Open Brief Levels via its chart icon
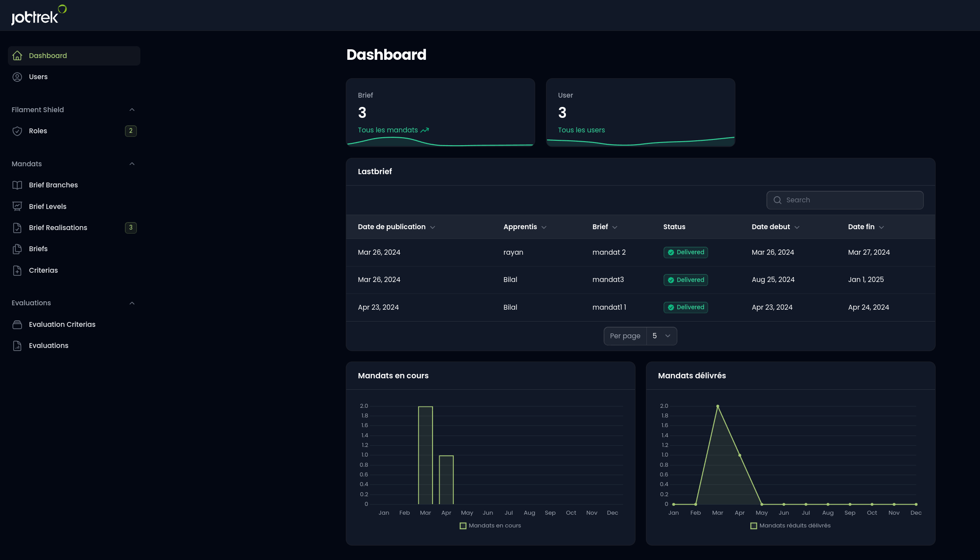The image size is (980, 560). (x=17, y=206)
